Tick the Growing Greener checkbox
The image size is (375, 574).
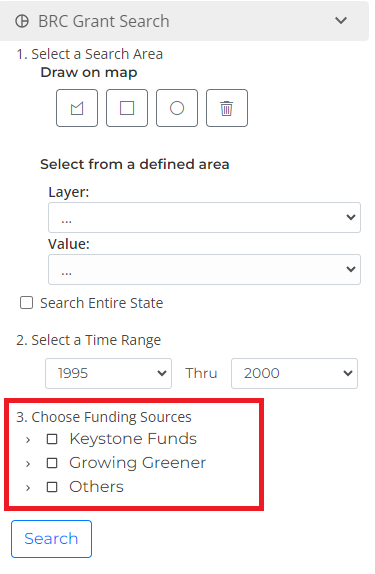pos(52,463)
